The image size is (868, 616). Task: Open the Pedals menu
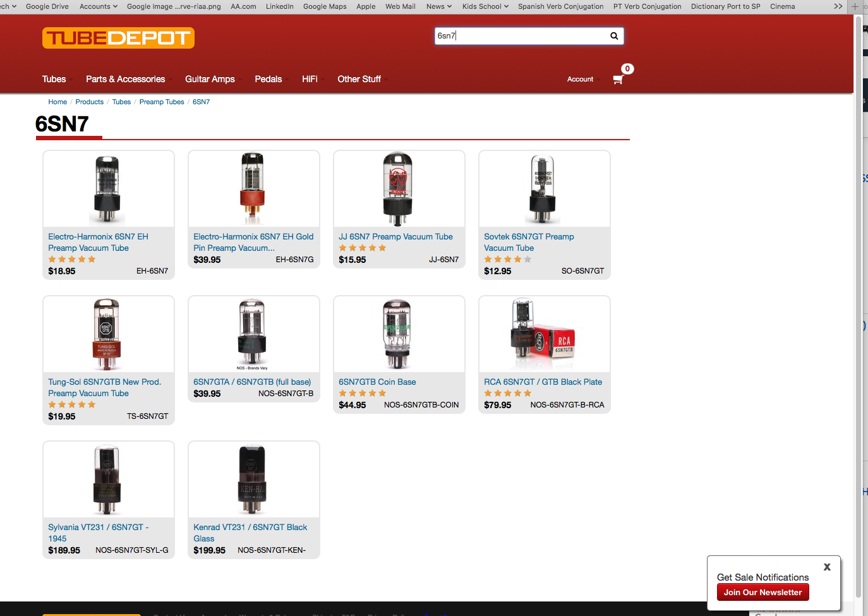click(x=268, y=79)
